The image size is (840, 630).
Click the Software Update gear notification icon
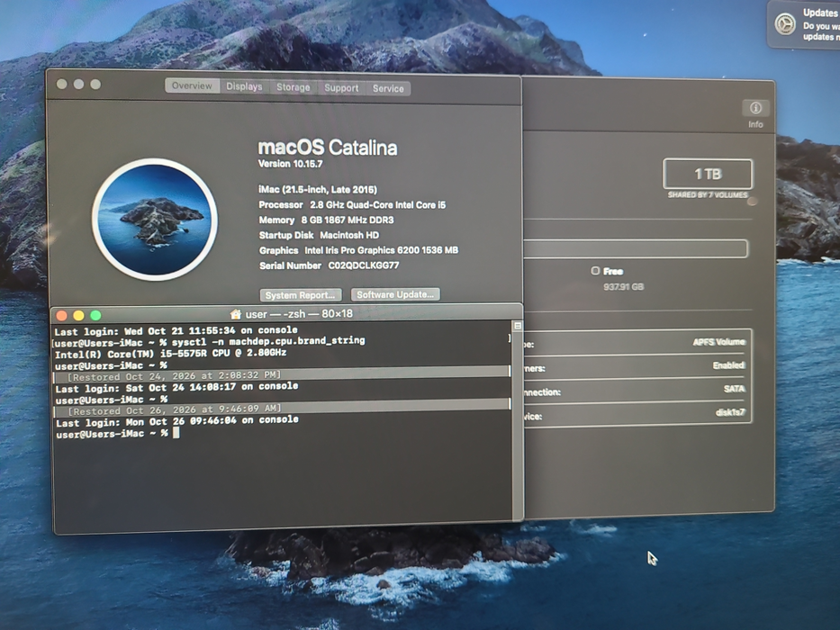(x=785, y=24)
